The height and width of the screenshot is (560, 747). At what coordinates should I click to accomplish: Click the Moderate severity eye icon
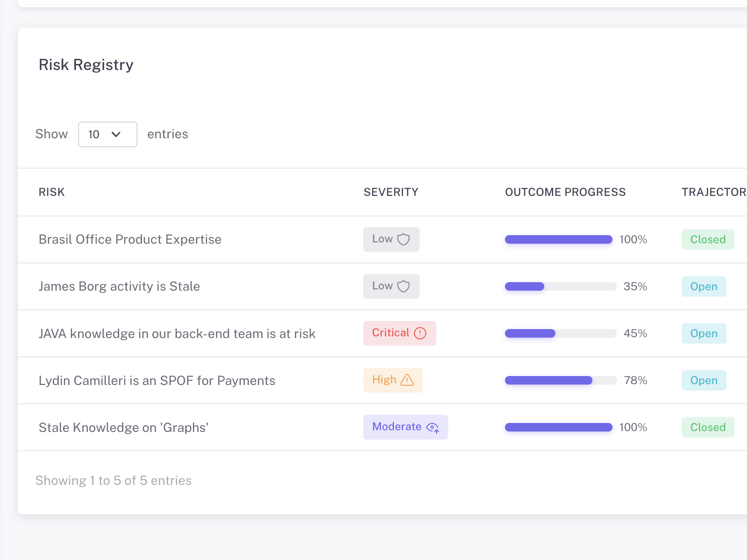tap(433, 428)
